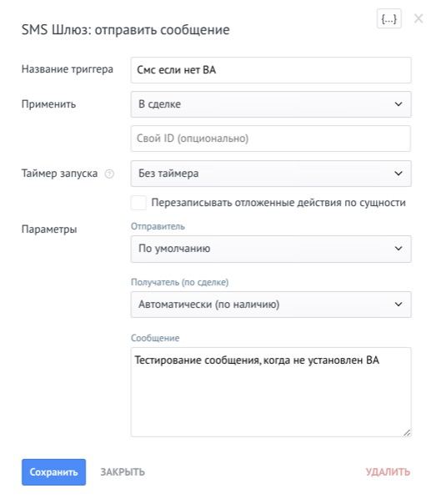Image resolution: width=436 pixels, height=504 pixels.
Task: Enable Перезаписывать отложенные действия по сущности checkbox
Action: point(138,203)
